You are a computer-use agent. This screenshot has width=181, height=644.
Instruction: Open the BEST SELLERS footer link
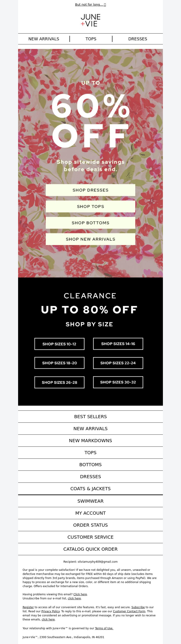(x=90, y=417)
